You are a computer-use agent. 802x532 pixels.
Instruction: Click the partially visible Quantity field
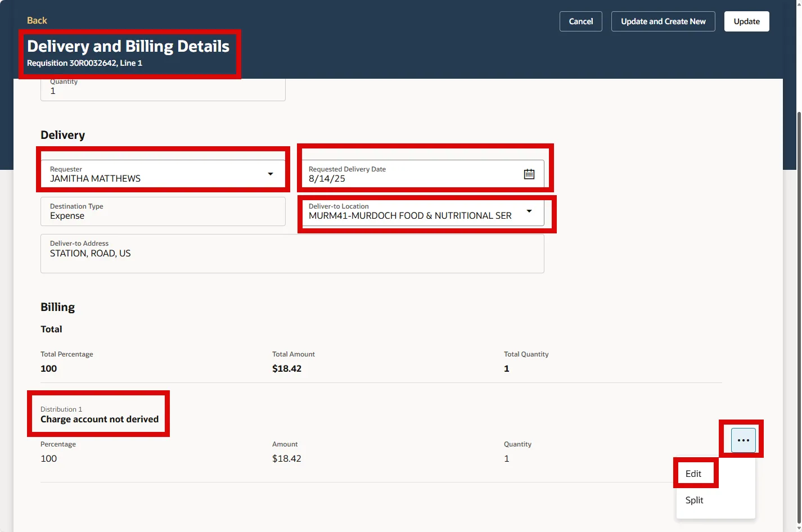coord(163,90)
